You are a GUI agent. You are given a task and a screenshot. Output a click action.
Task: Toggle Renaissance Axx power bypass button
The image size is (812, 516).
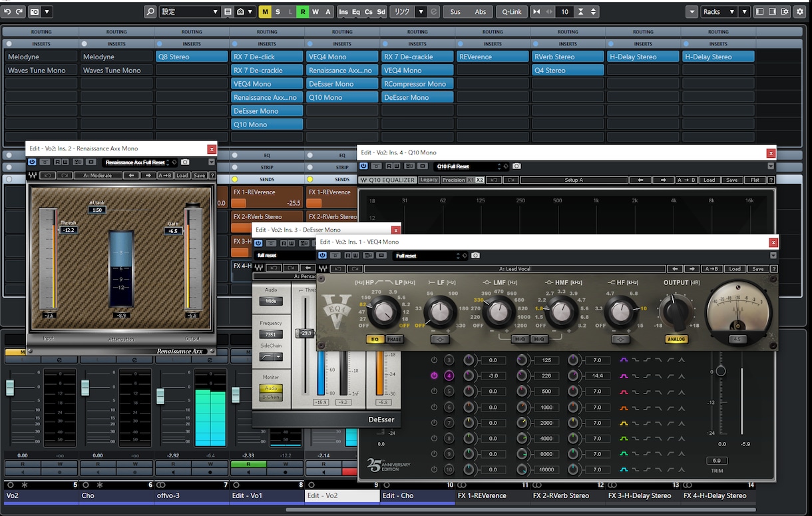tap(32, 162)
